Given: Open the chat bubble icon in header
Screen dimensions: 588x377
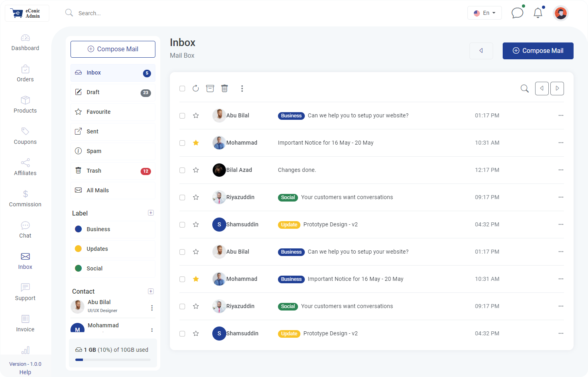Looking at the screenshot, I should 517,13.
